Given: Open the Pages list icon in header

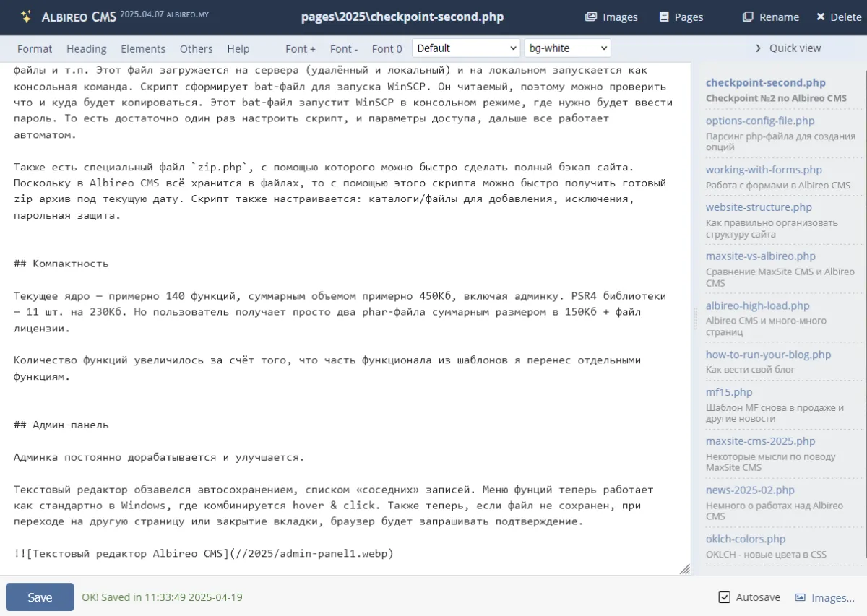Looking at the screenshot, I should 664,17.
